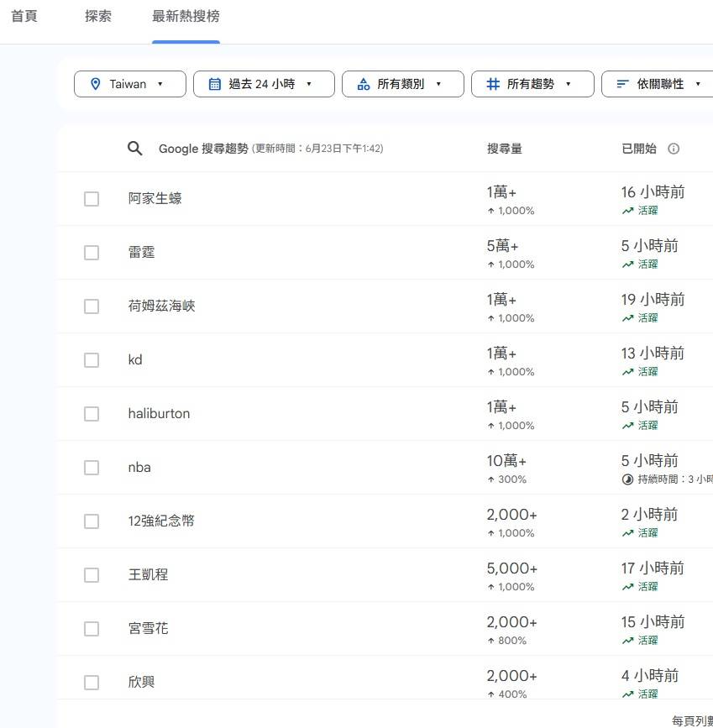This screenshot has width=713, height=728.
Task: Tick the haliburton row checkbox
Action: (x=92, y=414)
